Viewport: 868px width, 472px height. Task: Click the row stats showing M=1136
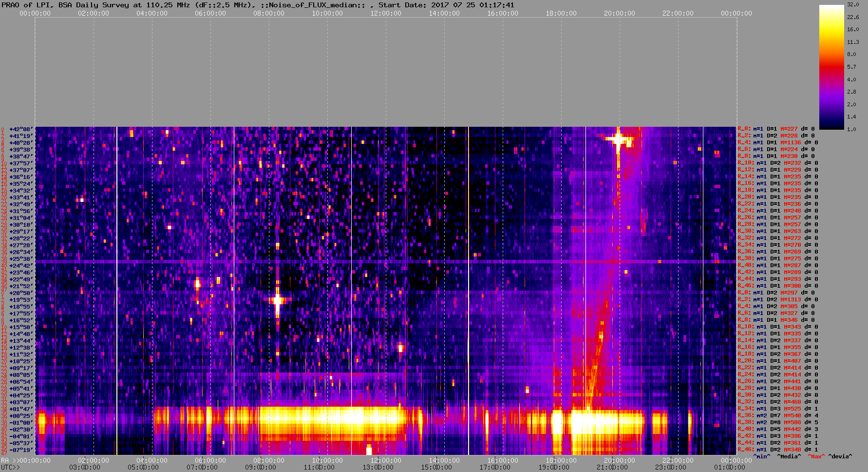778,143
